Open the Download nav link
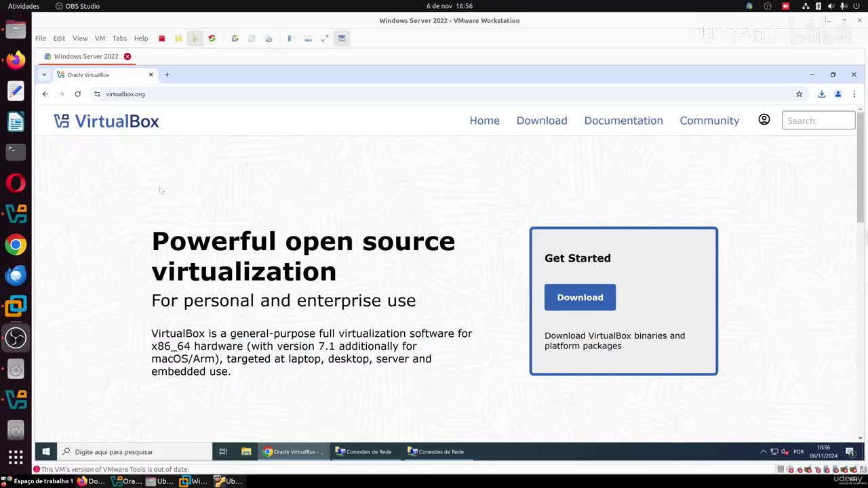Viewport: 868px width, 488px height. click(542, 121)
